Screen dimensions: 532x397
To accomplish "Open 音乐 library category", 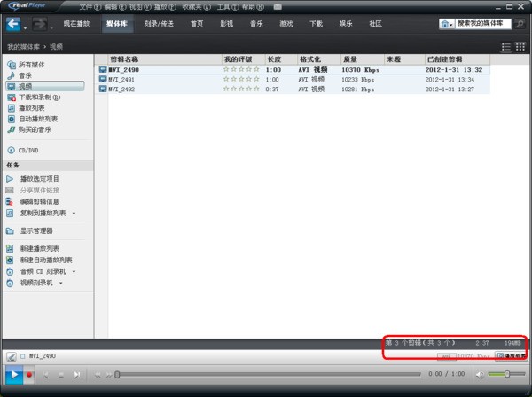I will tap(26, 76).
